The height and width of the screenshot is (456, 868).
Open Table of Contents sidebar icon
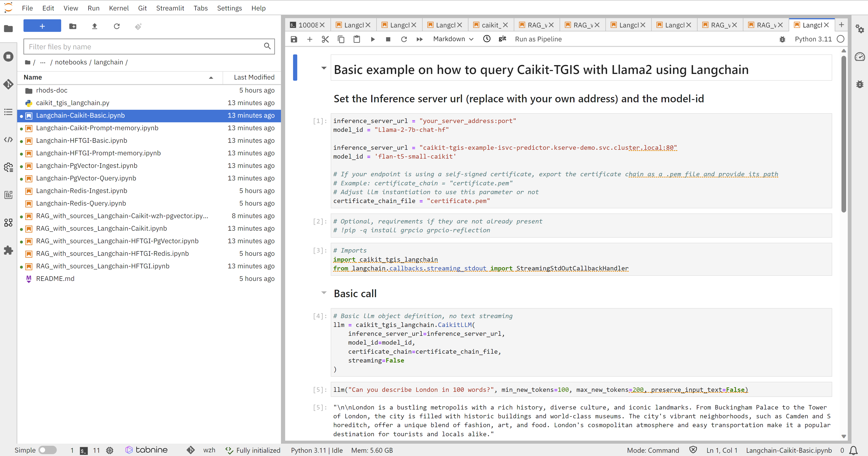pyautogui.click(x=8, y=112)
